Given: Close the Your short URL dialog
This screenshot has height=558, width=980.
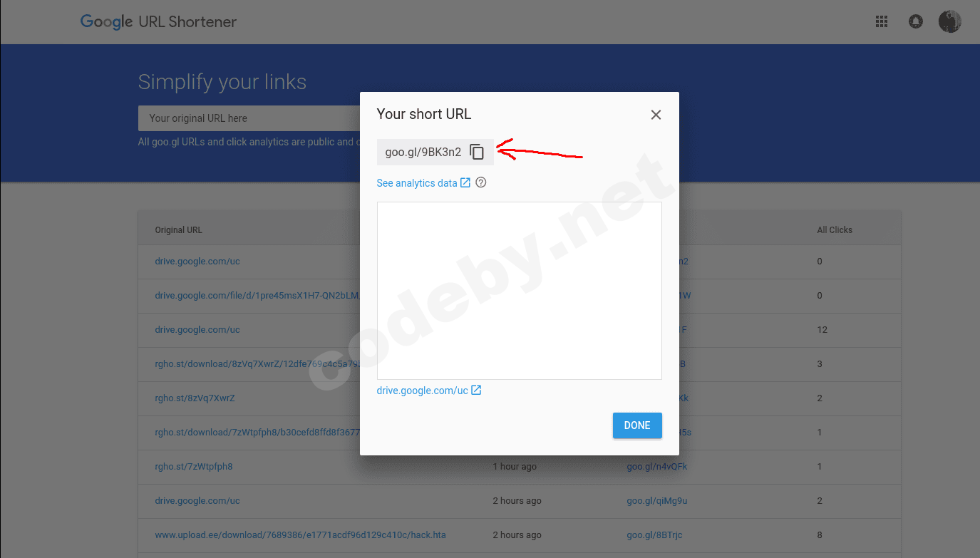Looking at the screenshot, I should (x=656, y=115).
